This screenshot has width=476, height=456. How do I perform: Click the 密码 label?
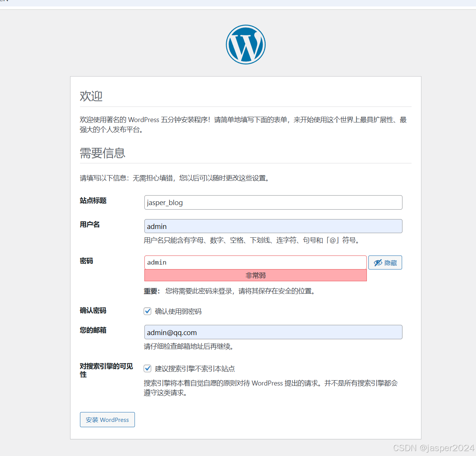86,261
